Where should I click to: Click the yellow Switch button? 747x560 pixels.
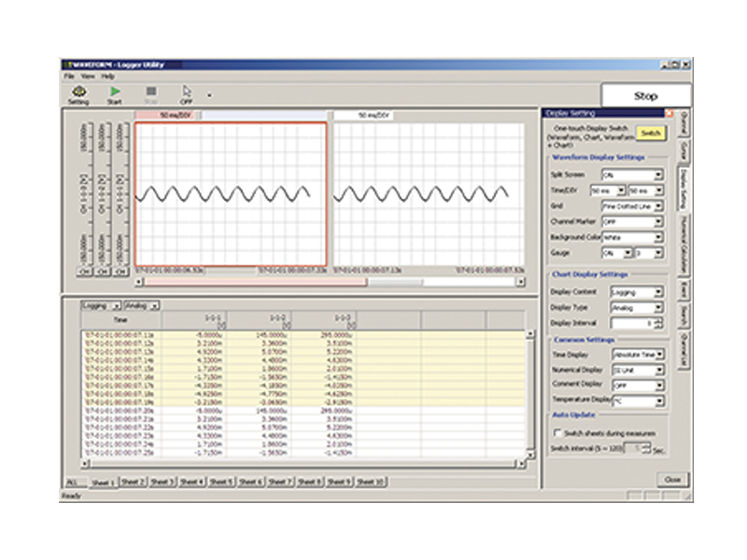tap(649, 133)
